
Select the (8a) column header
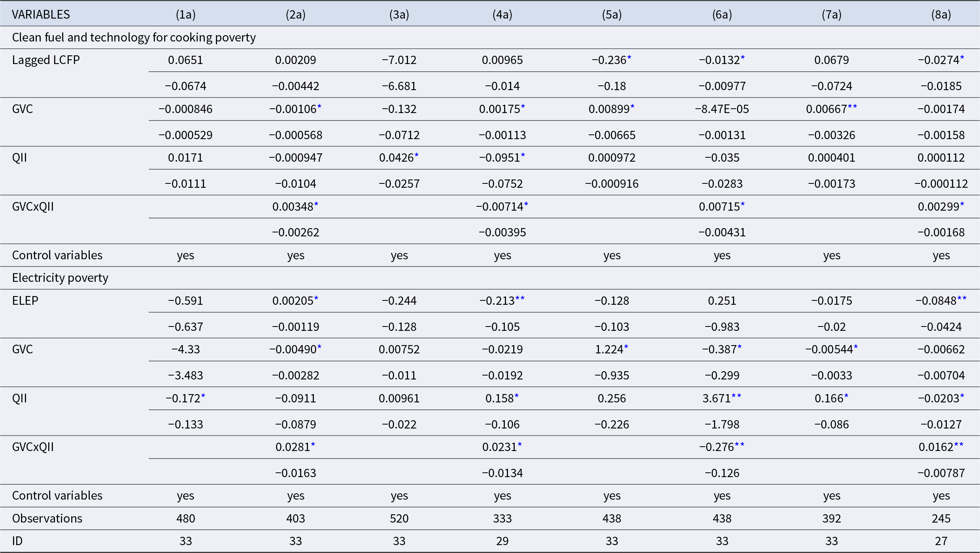click(941, 14)
